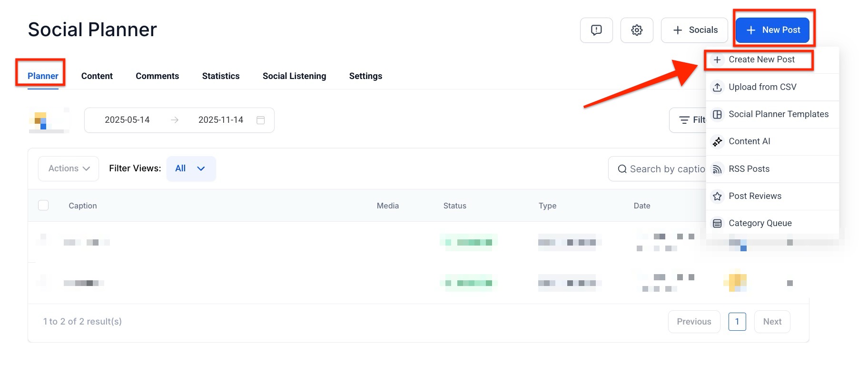Open Filter Views All dropdown
868x375 pixels.
191,168
